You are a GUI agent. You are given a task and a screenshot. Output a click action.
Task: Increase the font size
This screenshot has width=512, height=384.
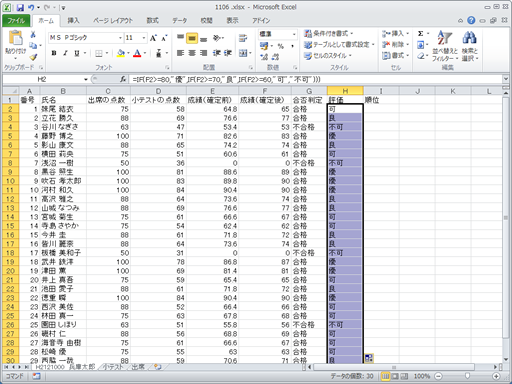pyautogui.click(x=153, y=38)
